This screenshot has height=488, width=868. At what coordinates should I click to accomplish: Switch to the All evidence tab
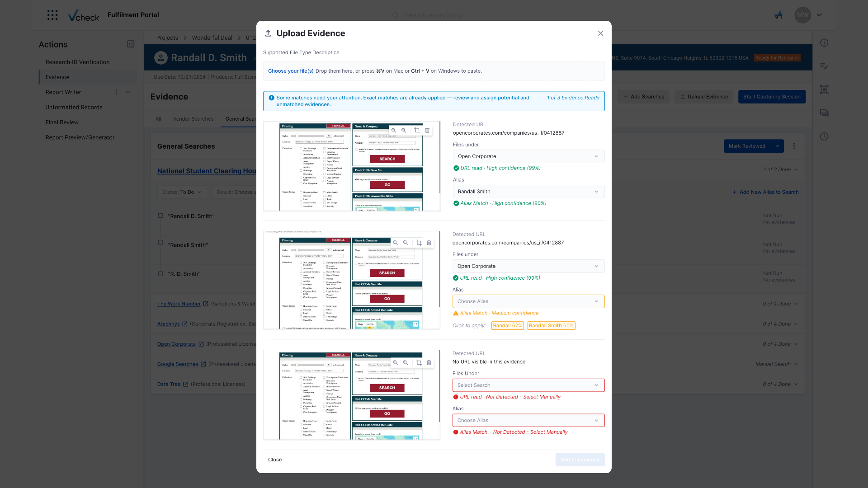pos(158,119)
